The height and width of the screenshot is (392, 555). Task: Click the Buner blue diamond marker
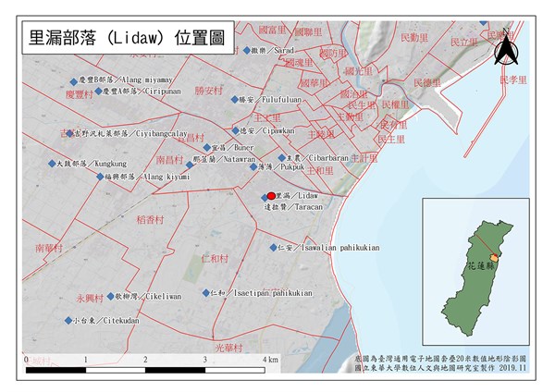click(x=206, y=147)
